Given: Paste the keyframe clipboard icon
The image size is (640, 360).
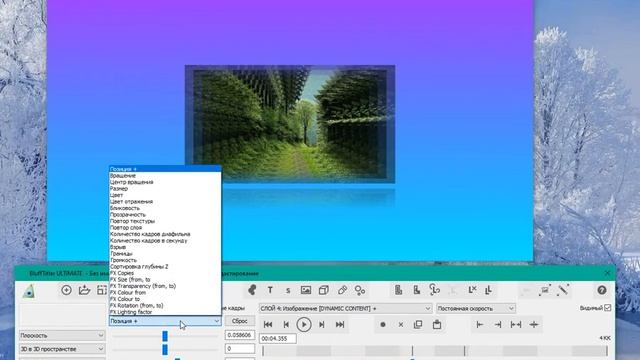Looking at the screenshot, I should pos(437,324).
